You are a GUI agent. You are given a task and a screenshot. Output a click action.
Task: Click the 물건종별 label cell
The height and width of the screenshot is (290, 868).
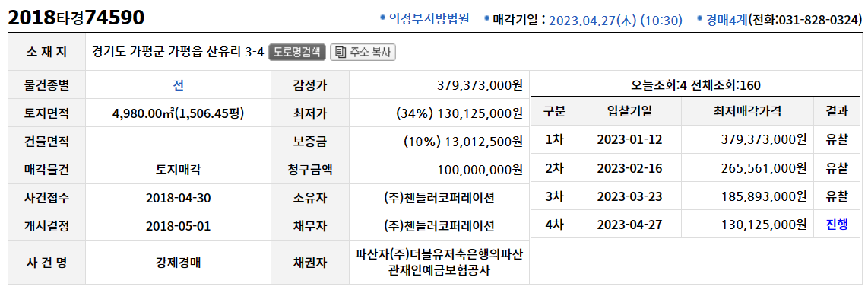46,84
